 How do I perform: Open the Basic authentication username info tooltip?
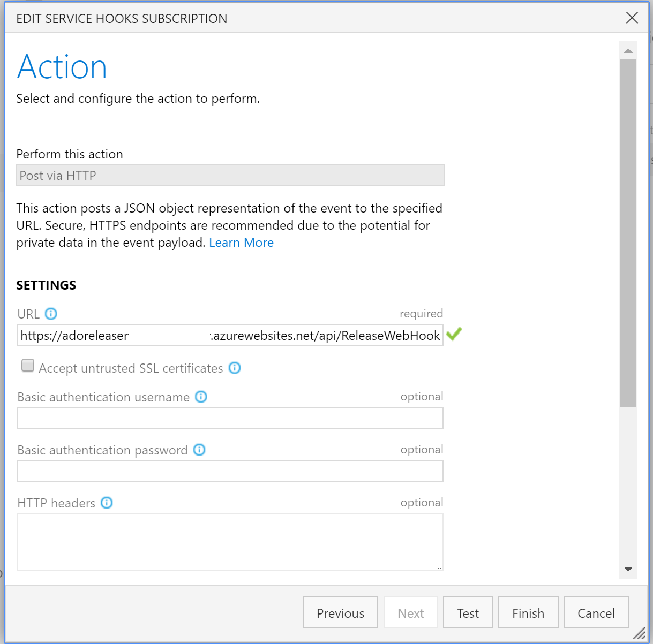tap(200, 397)
